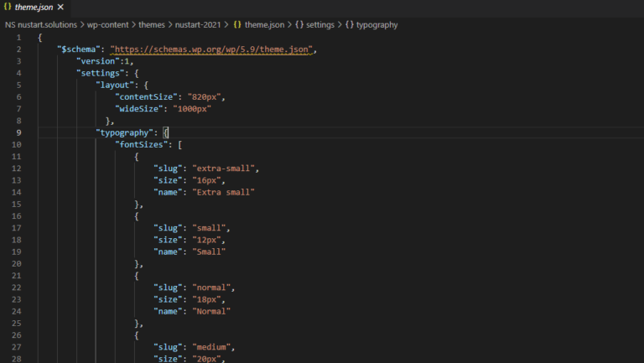Click the "extra-small" slug value
Viewport: 644px width, 363px height.
(x=223, y=169)
